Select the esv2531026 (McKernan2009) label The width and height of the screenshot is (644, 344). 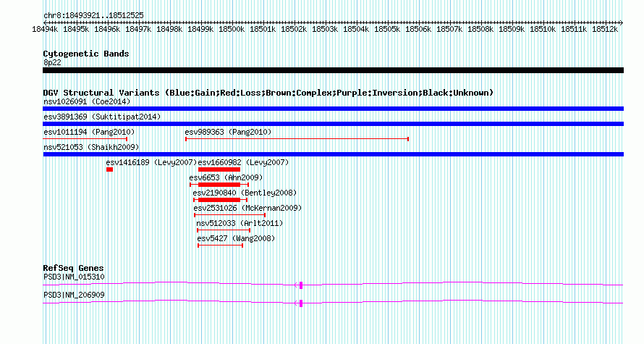point(247,208)
